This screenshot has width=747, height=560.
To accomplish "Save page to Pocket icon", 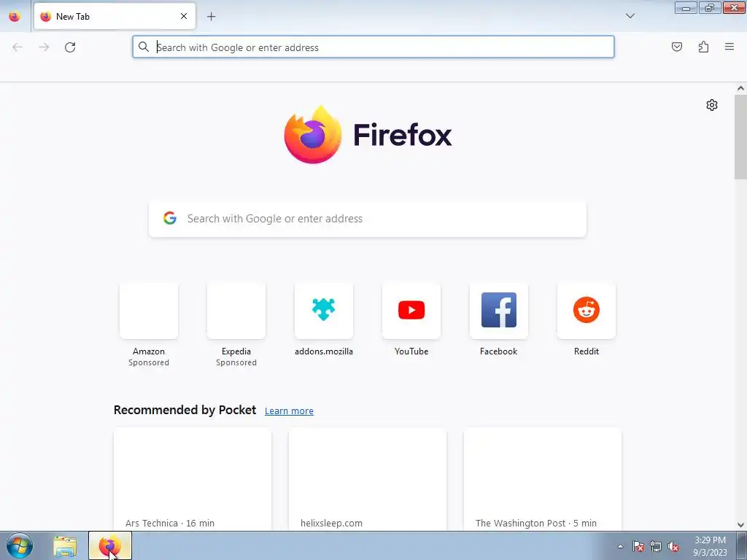I will 676,47.
